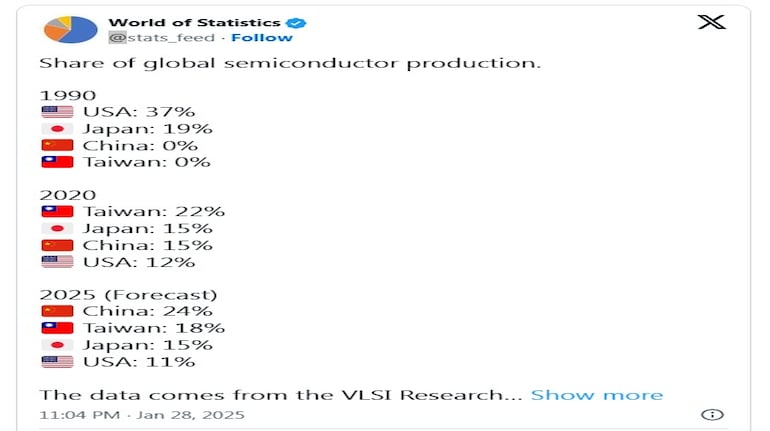Click the China flag beside 24%
The image size is (770, 431).
[x=57, y=311]
